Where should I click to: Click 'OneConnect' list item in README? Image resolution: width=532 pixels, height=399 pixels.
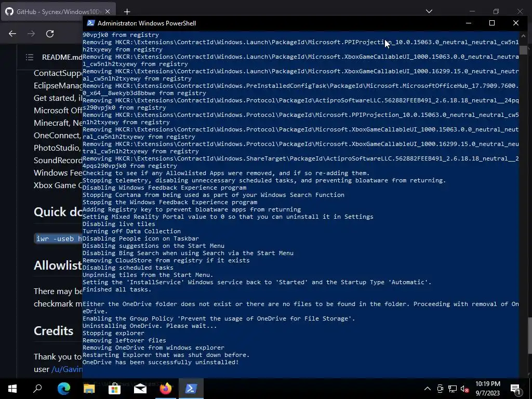58,136
